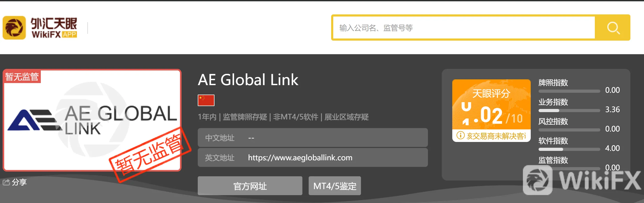Image resolution: width=644 pixels, height=203 pixels.
Task: Click the 官方网址 button
Action: click(x=250, y=186)
